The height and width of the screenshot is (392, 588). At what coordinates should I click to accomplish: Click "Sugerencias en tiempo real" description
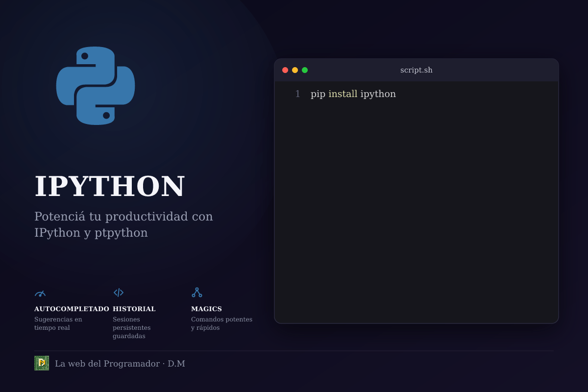pyautogui.click(x=58, y=323)
